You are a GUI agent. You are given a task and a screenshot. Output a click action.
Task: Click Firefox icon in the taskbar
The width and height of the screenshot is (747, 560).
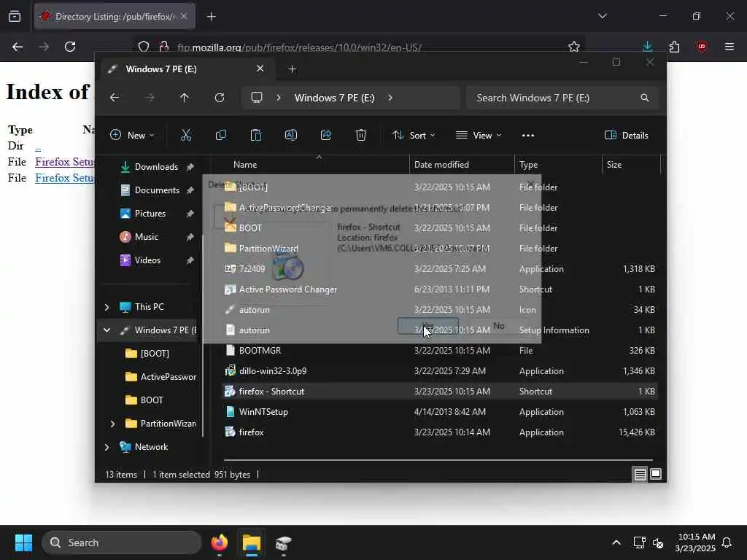[219, 542]
